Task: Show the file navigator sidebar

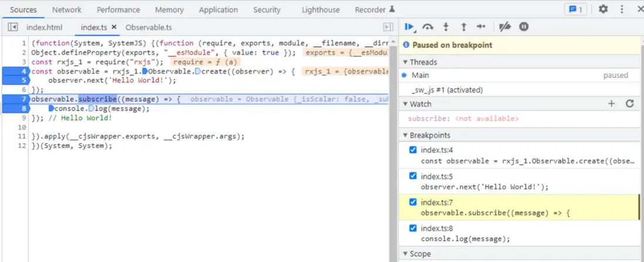Action: coord(13,27)
